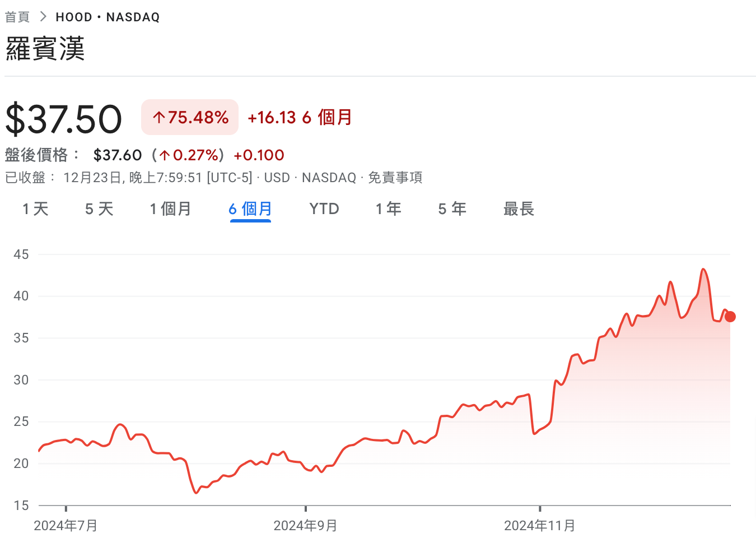Image resolution: width=756 pixels, height=547 pixels.
Task: Switch to the YTD chart view
Action: (324, 209)
